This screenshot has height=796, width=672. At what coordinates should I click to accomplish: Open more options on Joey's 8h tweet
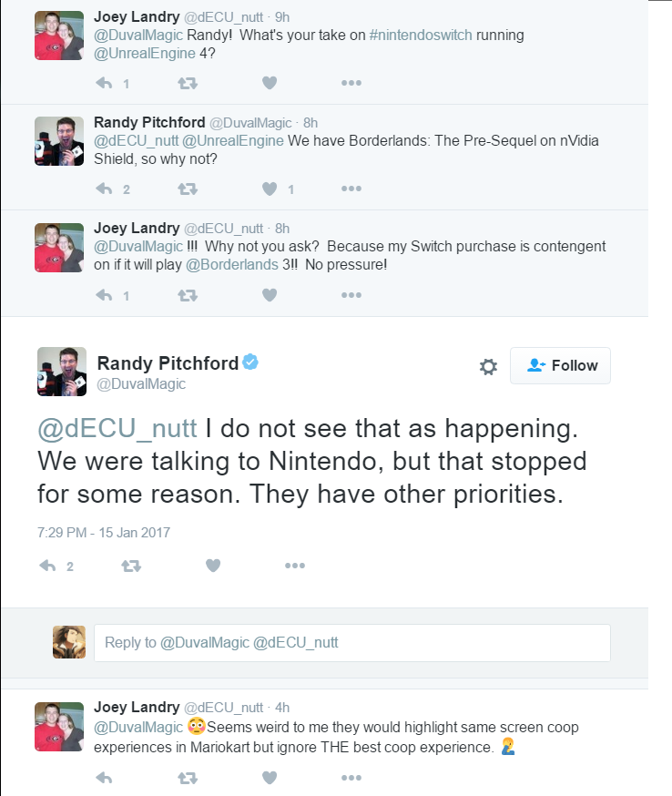[x=351, y=295]
